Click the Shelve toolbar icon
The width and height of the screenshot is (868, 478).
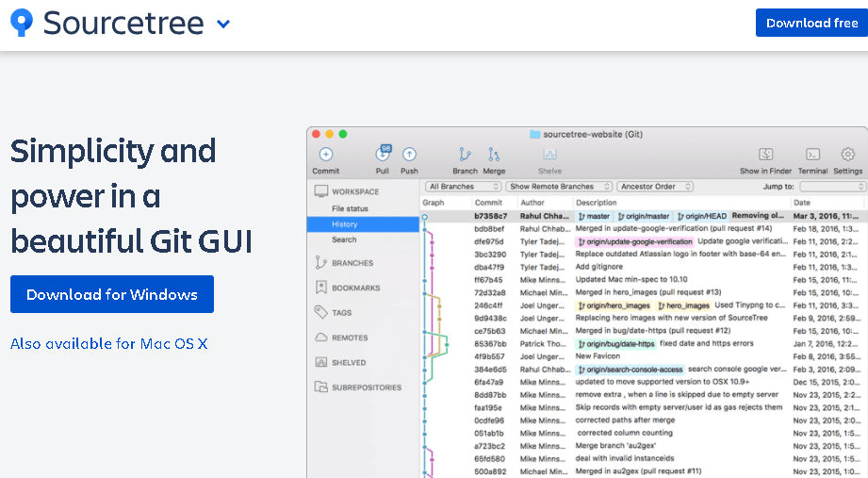(x=549, y=155)
